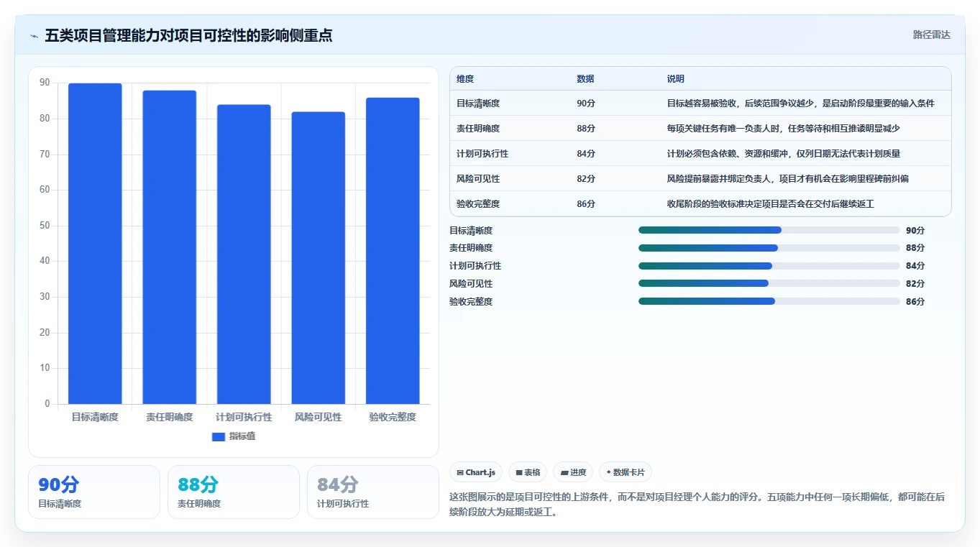The image size is (980, 547).
Task: Click the 目标清晰度 x-axis label
Action: pos(95,417)
